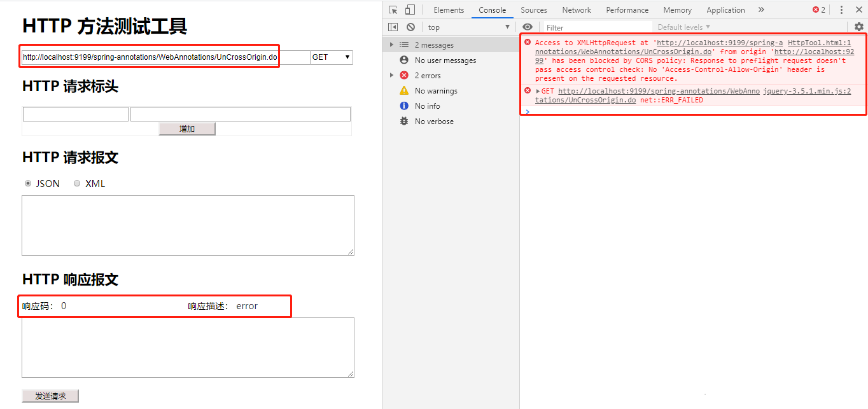Open the Memory tab
The height and width of the screenshot is (409, 868).
tap(677, 10)
